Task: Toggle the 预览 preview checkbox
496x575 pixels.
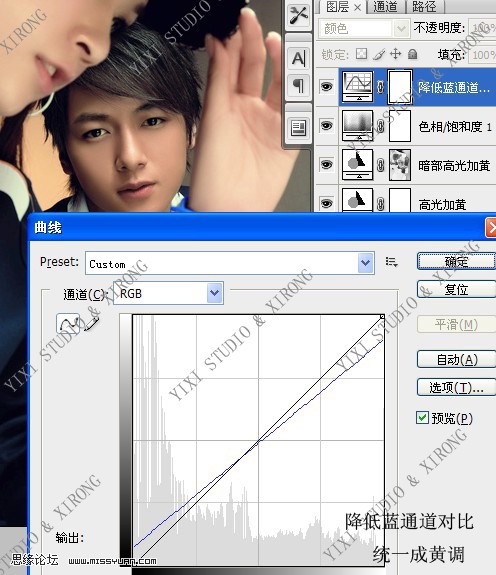Action: pyautogui.click(x=422, y=417)
